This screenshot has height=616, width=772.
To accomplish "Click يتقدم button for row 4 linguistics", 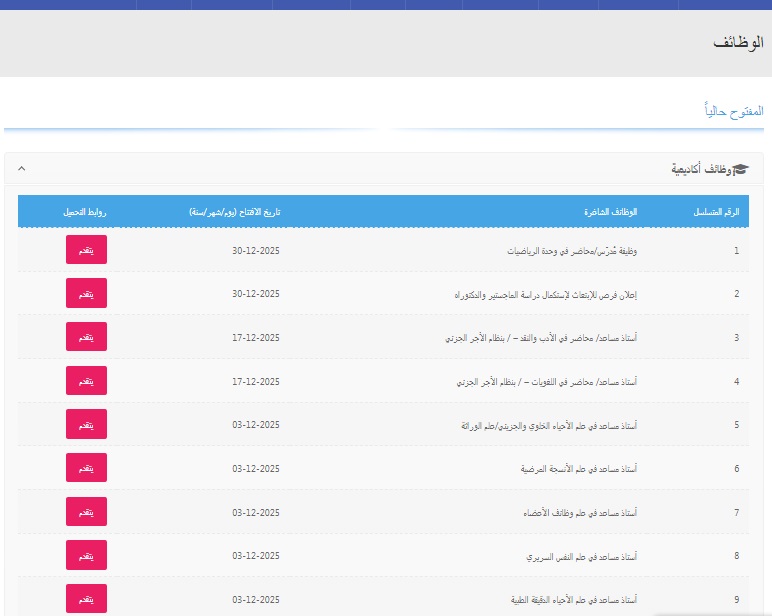I will pos(86,381).
